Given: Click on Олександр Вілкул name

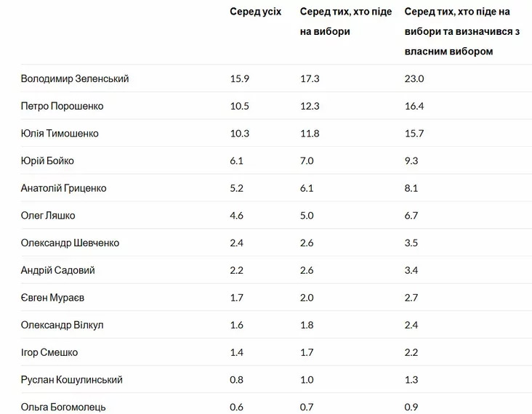Looking at the screenshot, I should tap(62, 325).
